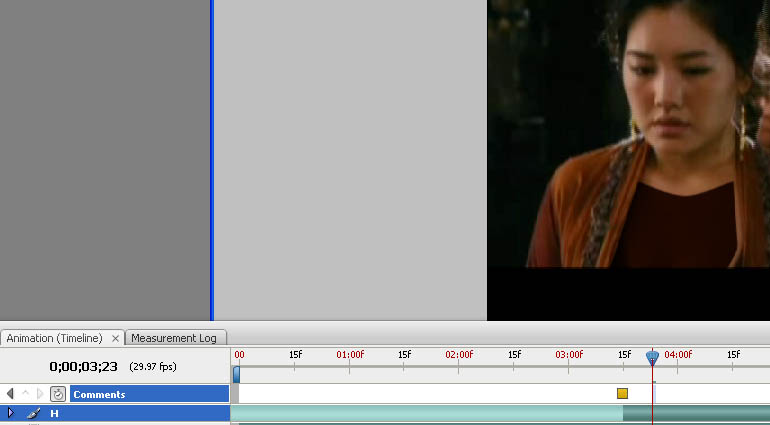Go to previous keyframe in Comments track

click(x=10, y=394)
